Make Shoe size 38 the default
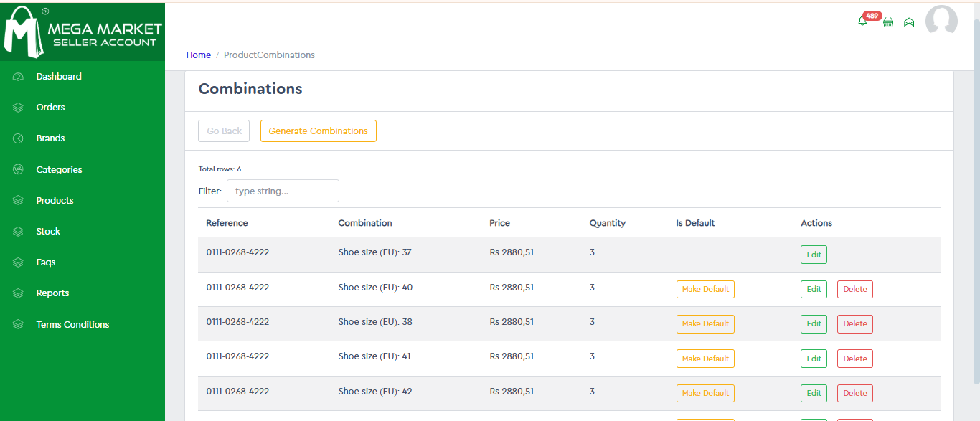This screenshot has height=421, width=980. pos(705,324)
